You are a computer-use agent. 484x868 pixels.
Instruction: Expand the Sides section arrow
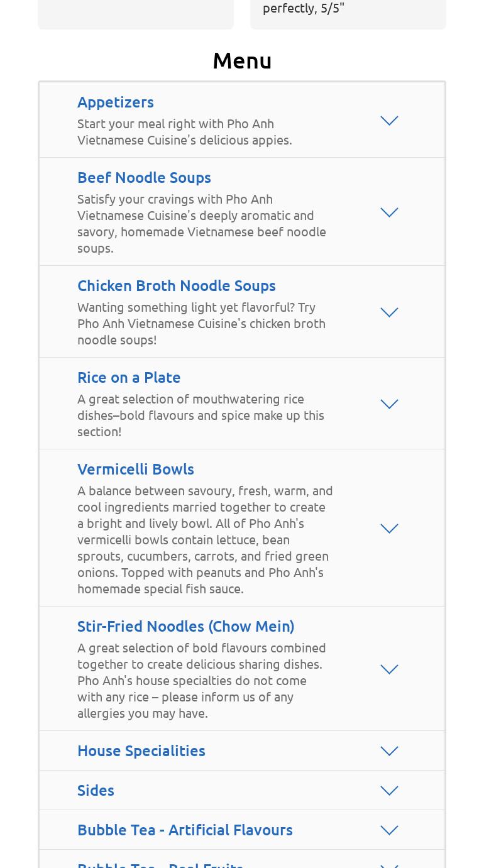pos(389,791)
